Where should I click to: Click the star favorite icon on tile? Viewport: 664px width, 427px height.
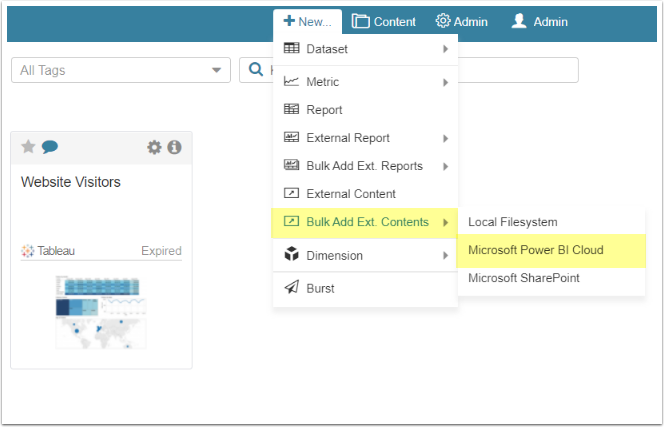[28, 147]
